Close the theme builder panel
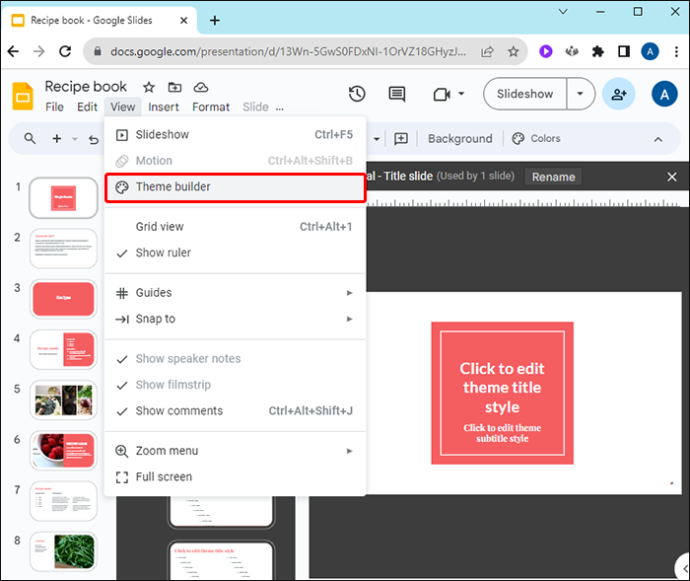The image size is (690, 581). pyautogui.click(x=672, y=177)
